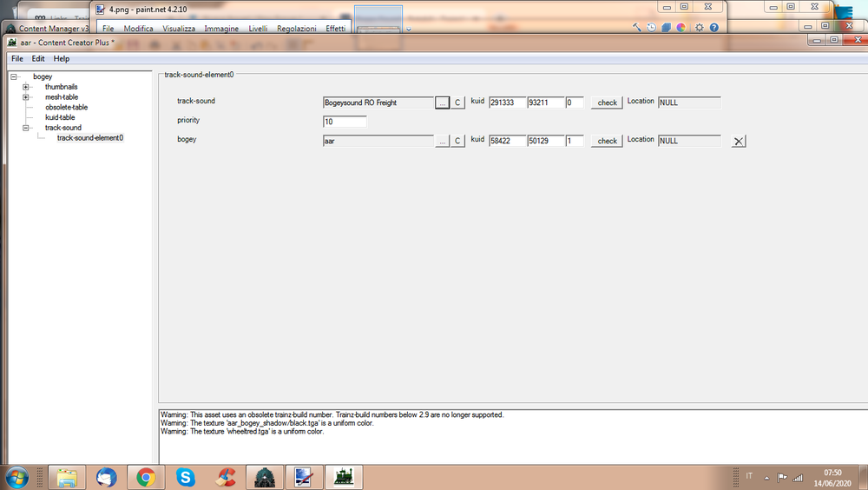Open CCleaner from the taskbar

(226, 477)
